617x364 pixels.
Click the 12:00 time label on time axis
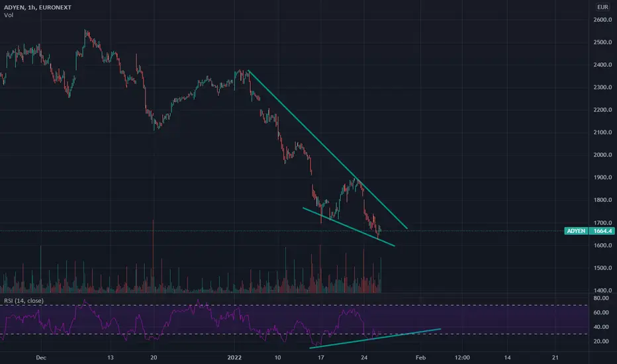(x=462, y=357)
